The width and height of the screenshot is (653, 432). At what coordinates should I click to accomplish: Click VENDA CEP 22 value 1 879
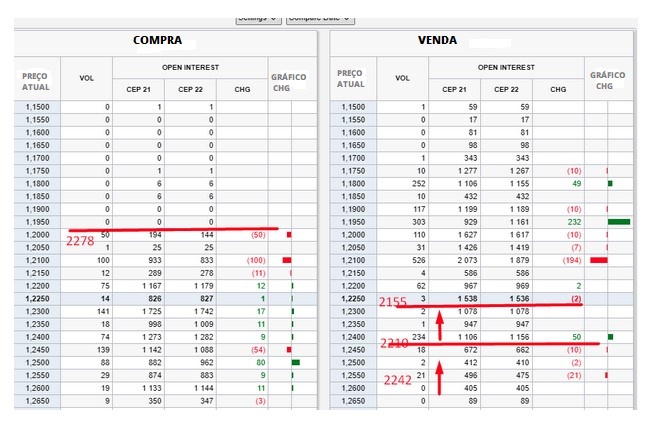[519, 260]
